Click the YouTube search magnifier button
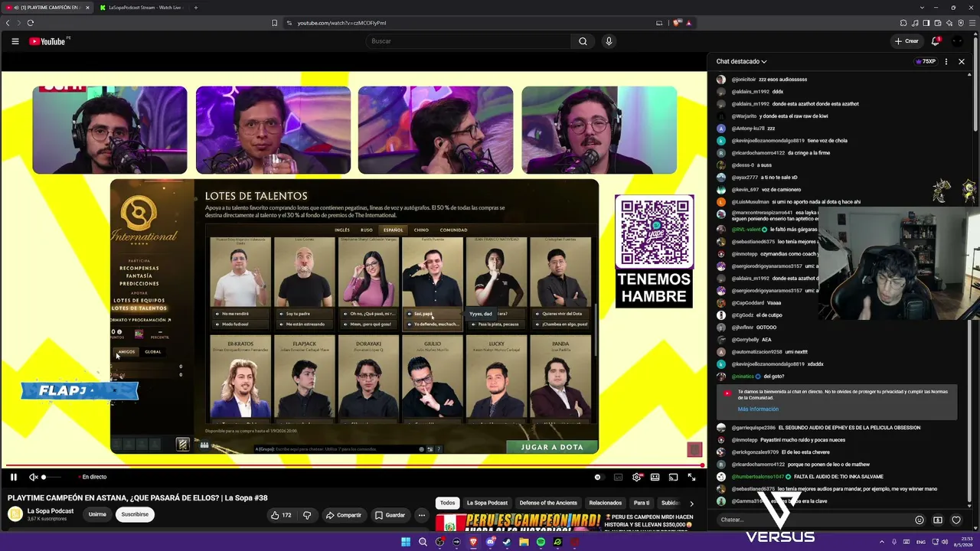The width and height of the screenshot is (980, 551). pyautogui.click(x=583, y=41)
